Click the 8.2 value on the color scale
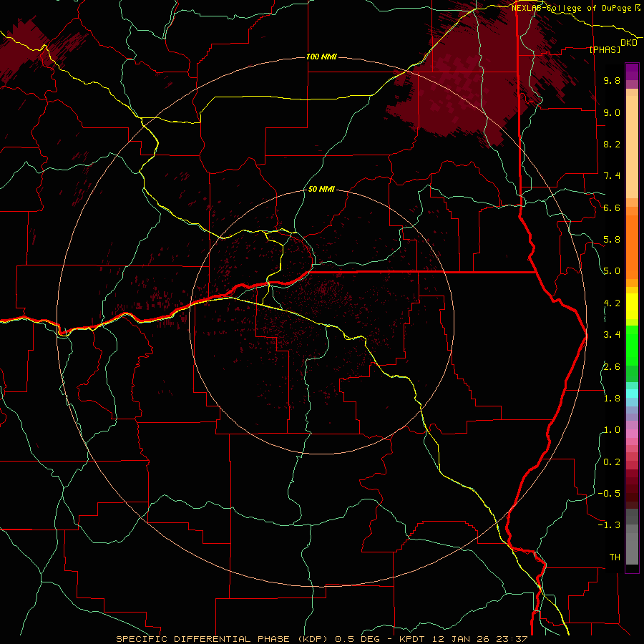The height and width of the screenshot is (644, 644). coord(612,144)
